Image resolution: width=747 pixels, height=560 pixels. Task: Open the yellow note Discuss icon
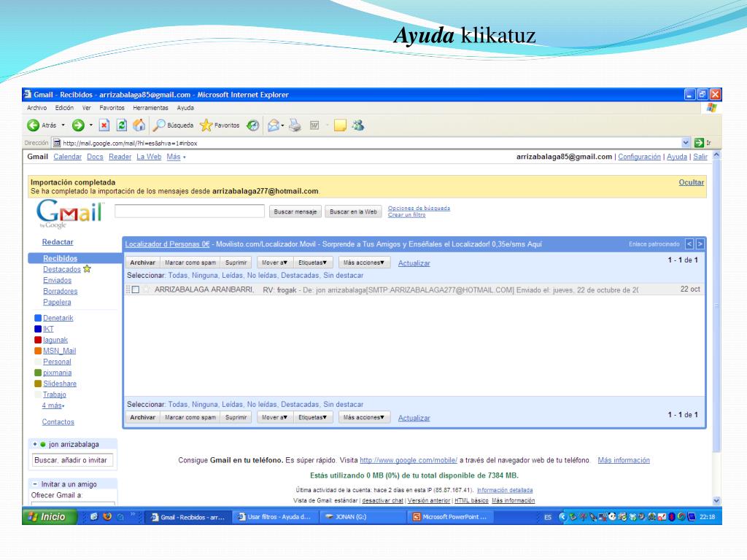coord(340,125)
